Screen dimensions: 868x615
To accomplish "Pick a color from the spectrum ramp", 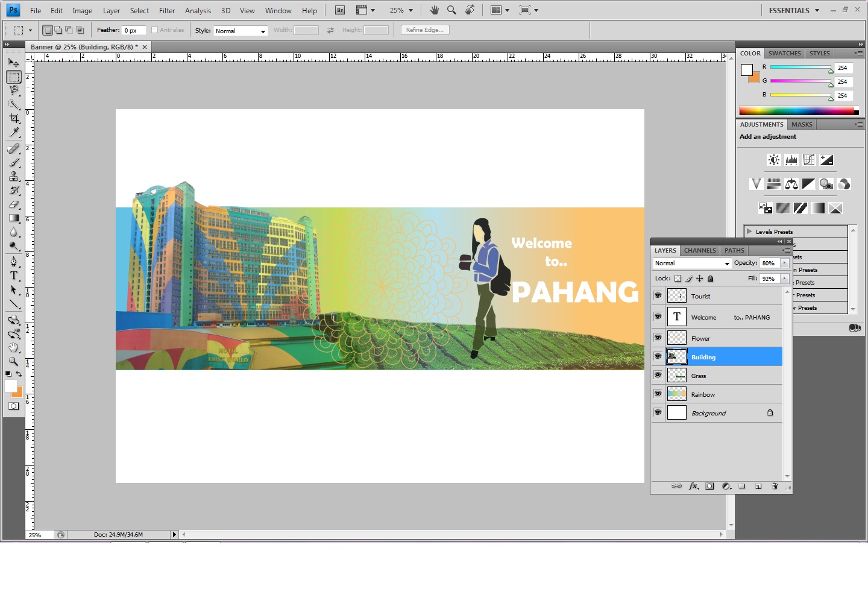I will [799, 111].
